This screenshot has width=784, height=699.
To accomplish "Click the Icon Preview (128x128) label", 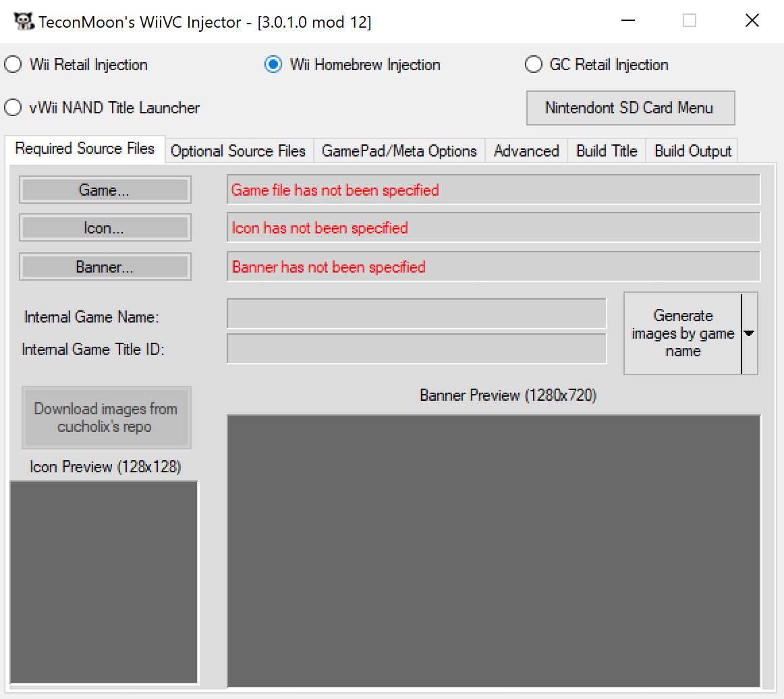I will [x=105, y=467].
